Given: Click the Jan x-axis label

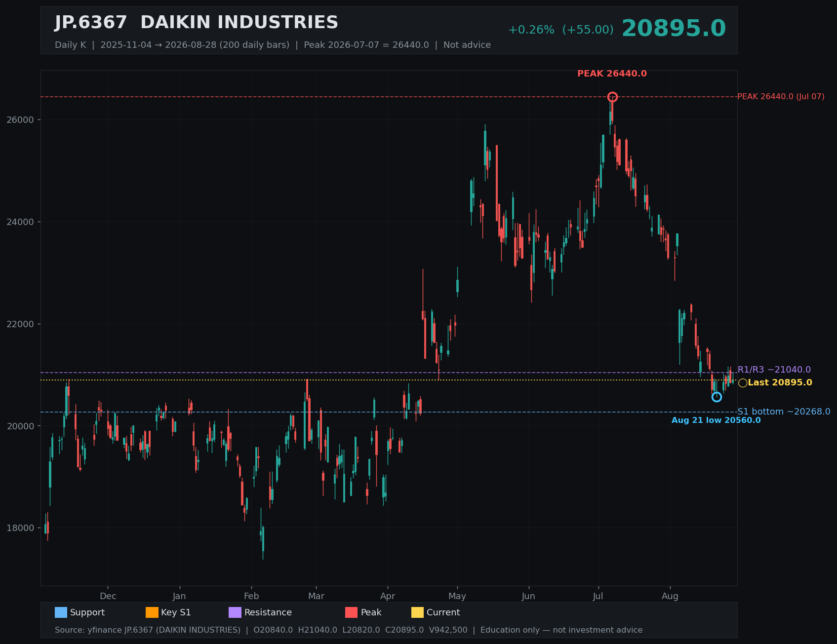Looking at the screenshot, I should tap(179, 596).
